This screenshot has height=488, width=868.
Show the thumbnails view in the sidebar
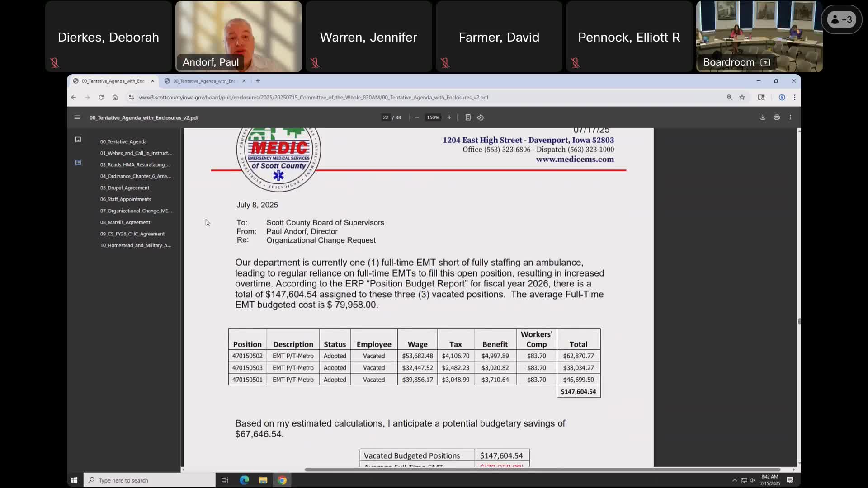[x=78, y=140]
